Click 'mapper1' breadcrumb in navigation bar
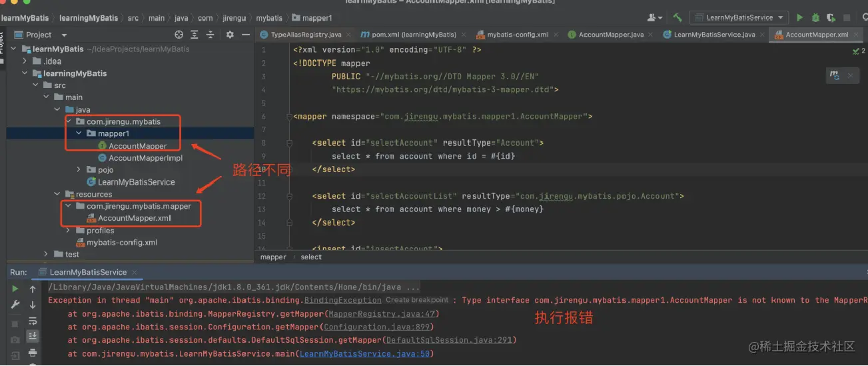 pos(312,18)
